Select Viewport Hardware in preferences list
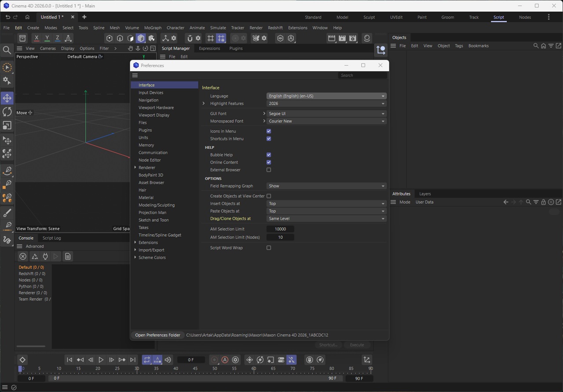This screenshot has width=563, height=392. coord(156,108)
